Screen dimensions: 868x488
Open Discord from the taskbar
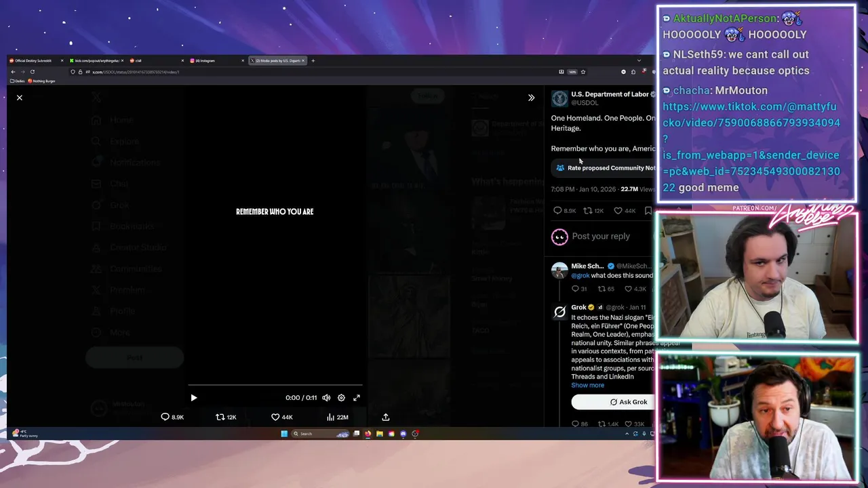[x=403, y=434]
